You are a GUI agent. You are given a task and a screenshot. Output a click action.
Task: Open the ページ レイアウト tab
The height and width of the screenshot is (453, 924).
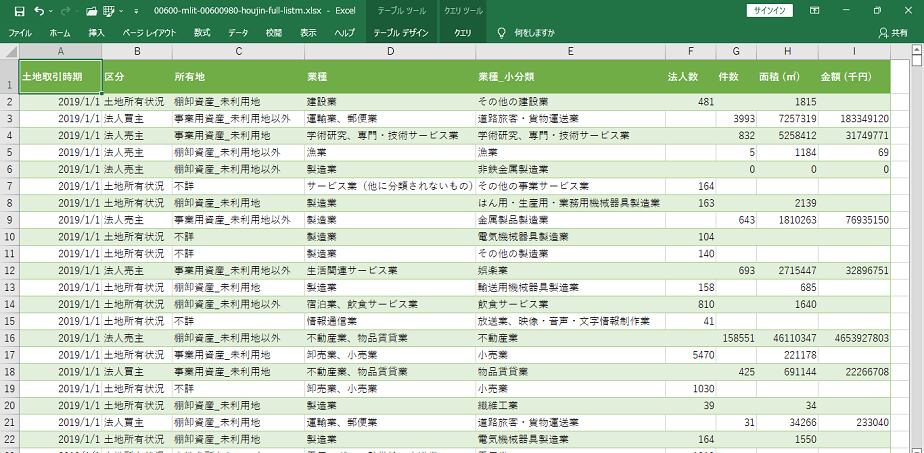149,33
